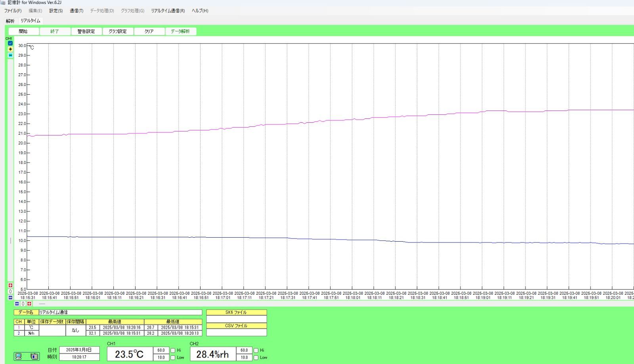The width and height of the screenshot is (634, 364).
Task: Enable the CH1 Low alarm checkbox
Action: pyautogui.click(x=173, y=358)
